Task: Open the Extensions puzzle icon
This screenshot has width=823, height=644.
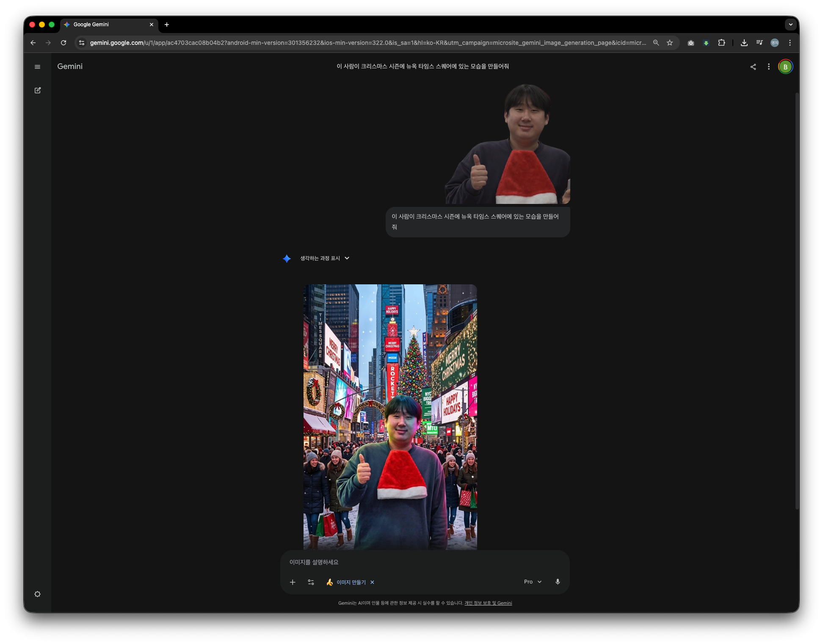Action: point(722,43)
